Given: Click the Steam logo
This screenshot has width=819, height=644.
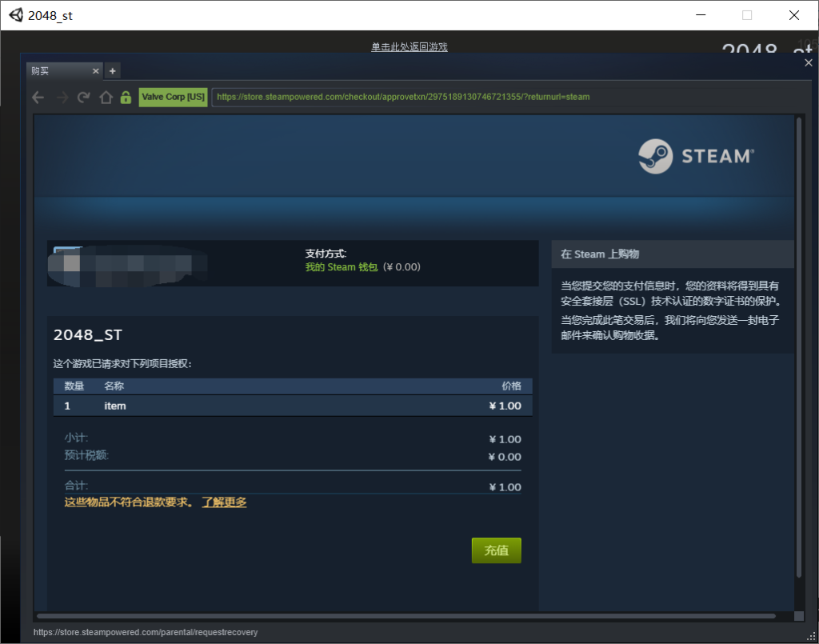Looking at the screenshot, I should 697,156.
